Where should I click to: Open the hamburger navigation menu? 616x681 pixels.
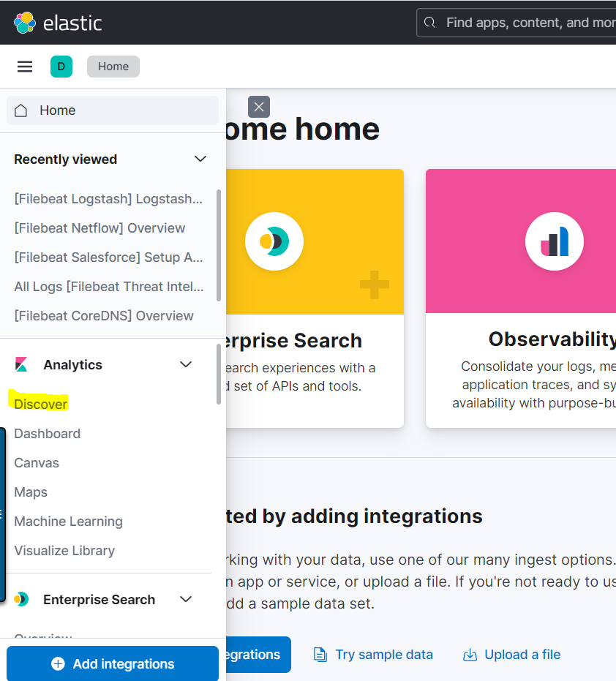click(24, 66)
